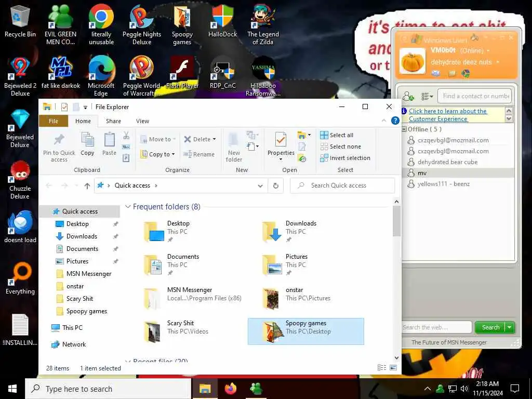This screenshot has width=532, height=399.
Task: Click the File Explorer taskbar button
Action: (205, 389)
